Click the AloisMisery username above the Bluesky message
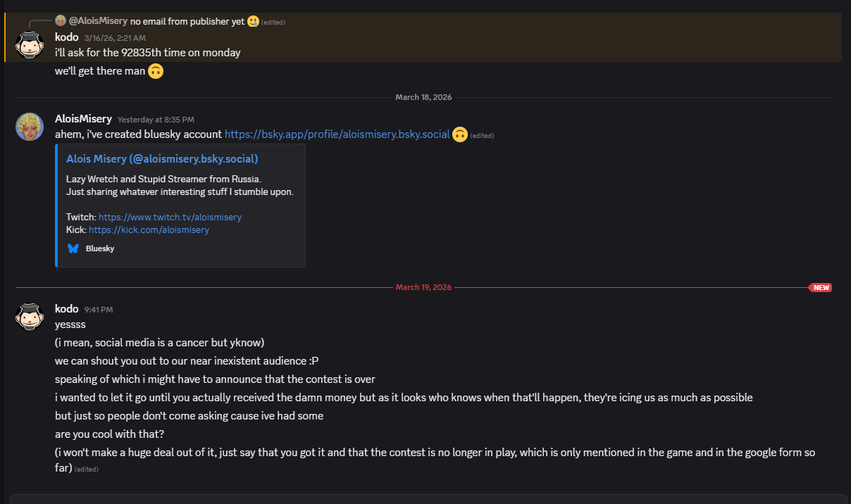Image resolution: width=851 pixels, height=504 pixels. click(83, 119)
